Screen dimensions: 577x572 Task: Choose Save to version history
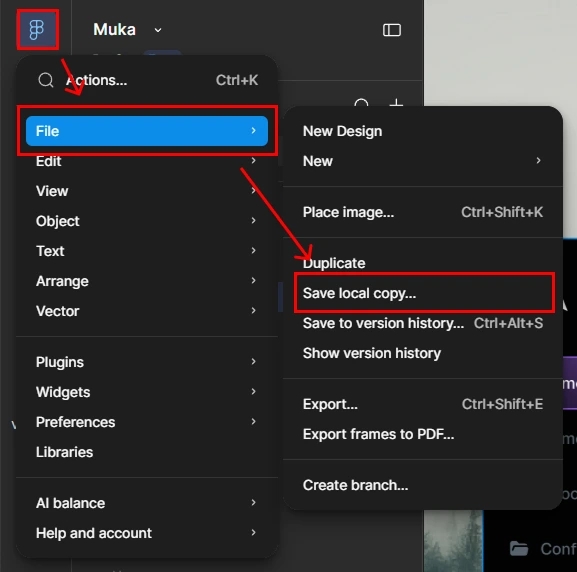pyautogui.click(x=423, y=323)
